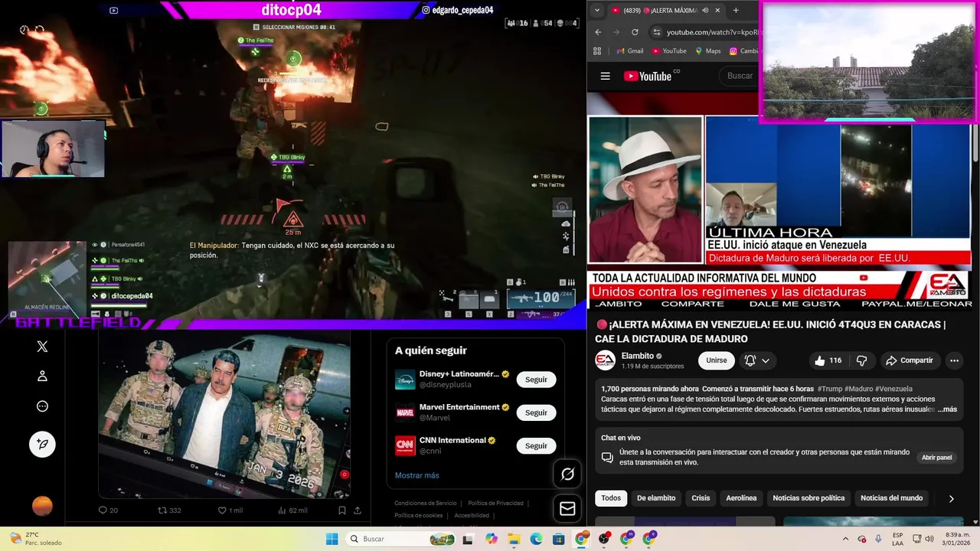Image resolution: width=980 pixels, height=551 pixels.
Task: Click the YouTube search field
Action: tap(739, 76)
